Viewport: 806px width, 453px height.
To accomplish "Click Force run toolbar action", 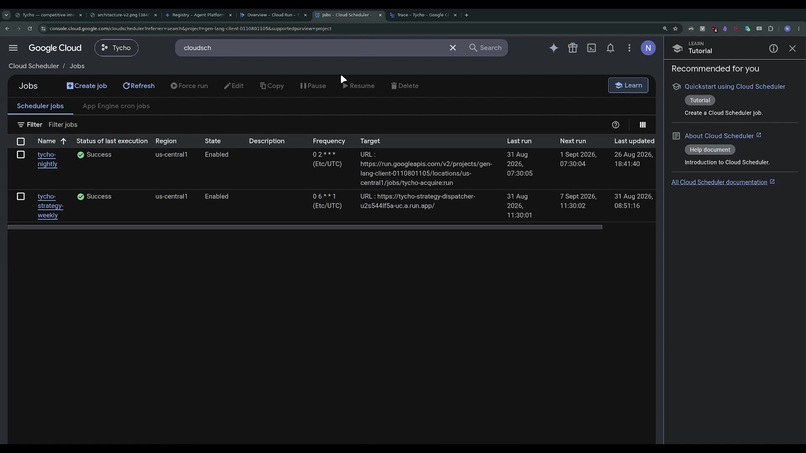I will click(189, 86).
